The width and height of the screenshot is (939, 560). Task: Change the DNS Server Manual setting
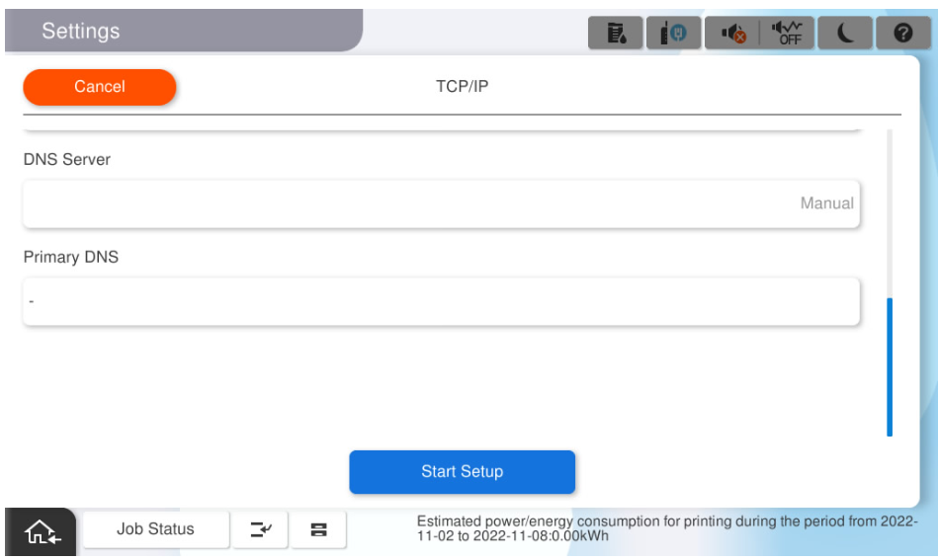click(441, 203)
